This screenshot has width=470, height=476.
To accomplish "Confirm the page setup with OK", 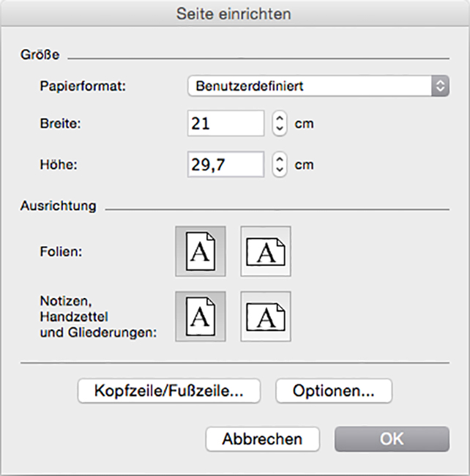I will [392, 439].
